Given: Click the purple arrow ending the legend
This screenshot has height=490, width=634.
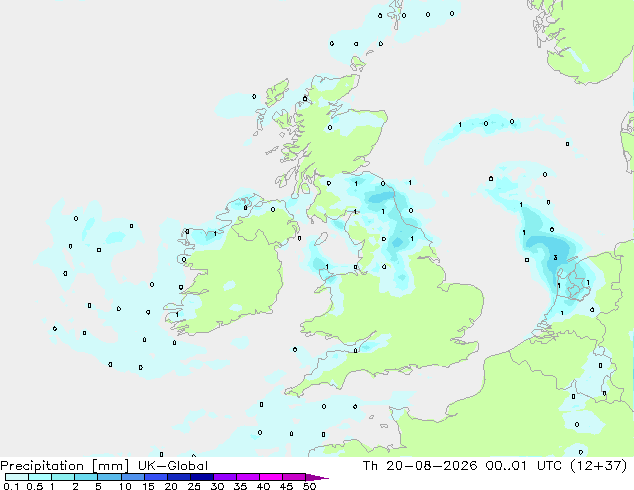Looking at the screenshot, I should (317, 477).
